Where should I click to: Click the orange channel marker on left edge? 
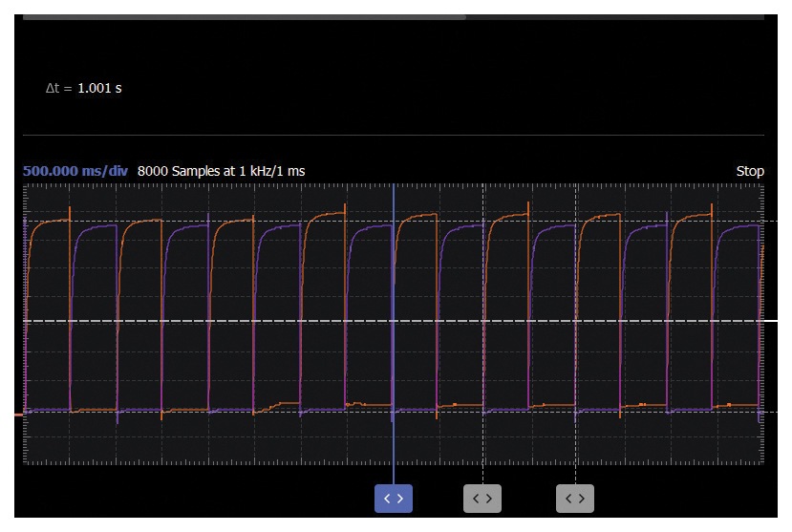[18, 415]
